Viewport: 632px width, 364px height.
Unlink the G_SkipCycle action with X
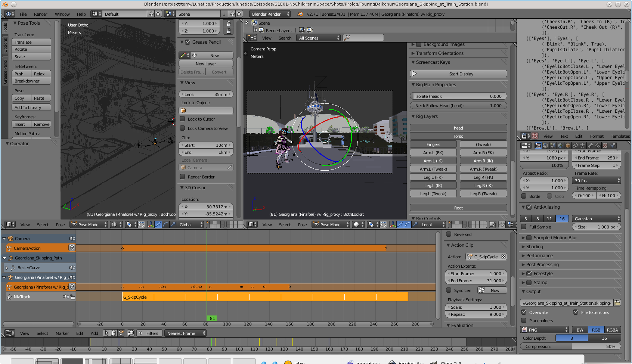(504, 256)
